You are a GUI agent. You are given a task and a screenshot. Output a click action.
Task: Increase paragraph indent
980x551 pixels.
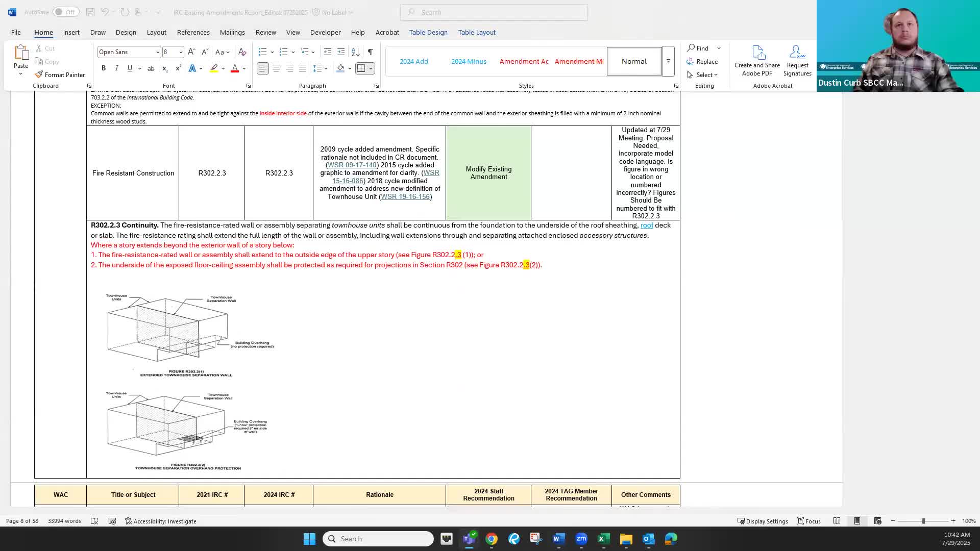(341, 52)
